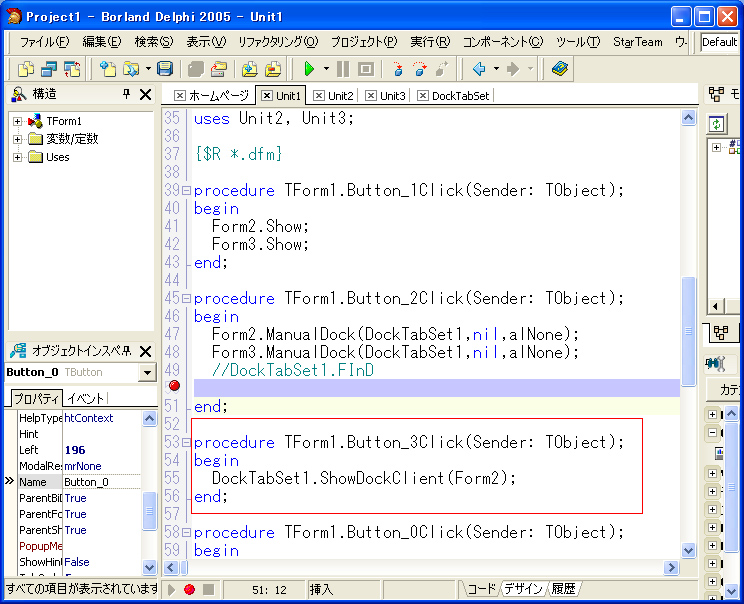Click the Toggle Form/Unit toolbar icon
744x604 pixels.
click(72, 69)
